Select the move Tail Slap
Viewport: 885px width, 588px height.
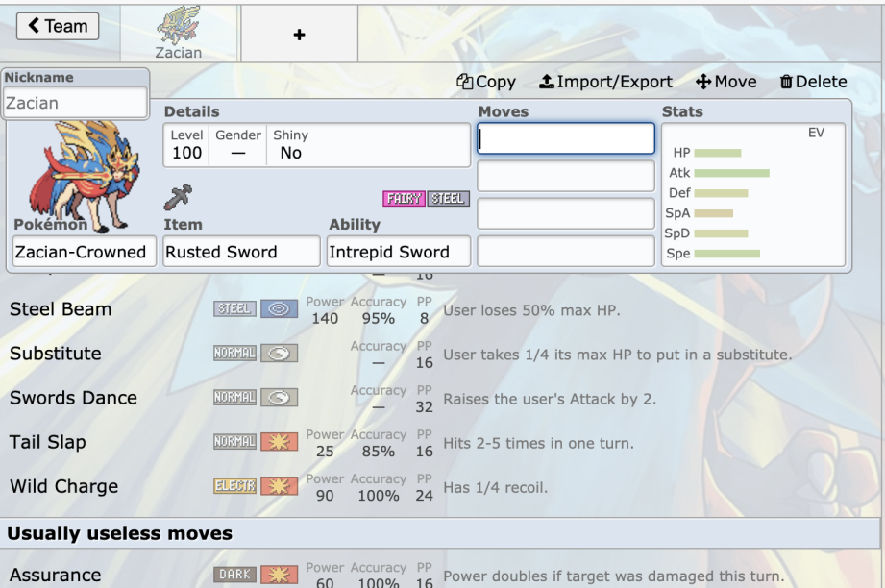[x=47, y=442]
